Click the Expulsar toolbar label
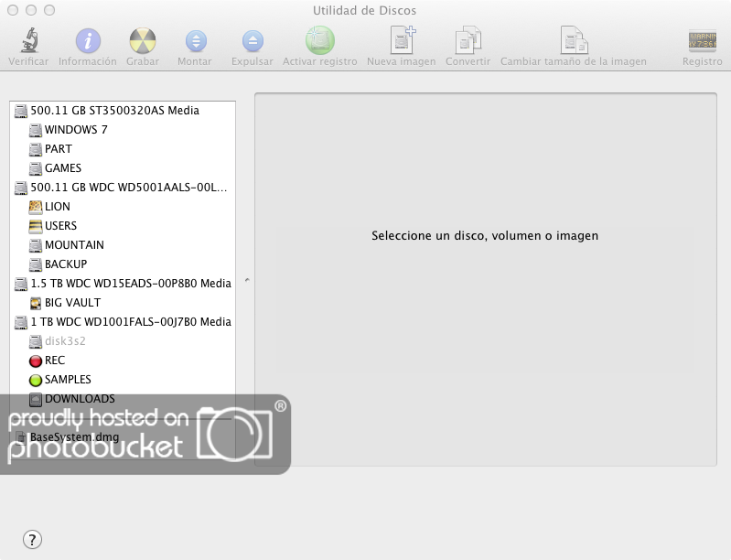 tap(253, 61)
